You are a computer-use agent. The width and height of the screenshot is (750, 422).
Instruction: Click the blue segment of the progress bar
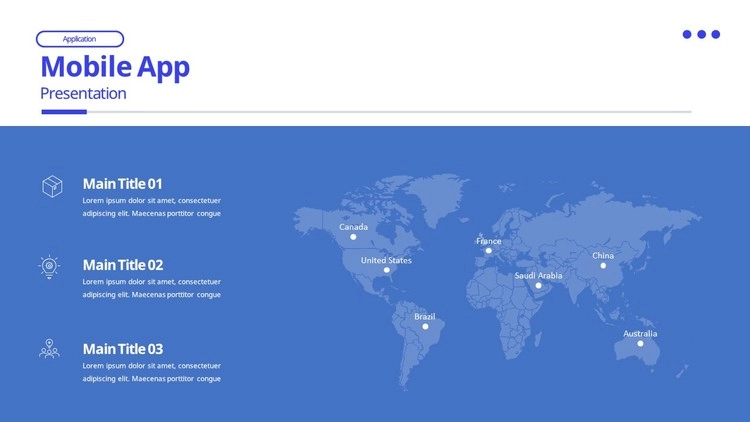coord(64,112)
